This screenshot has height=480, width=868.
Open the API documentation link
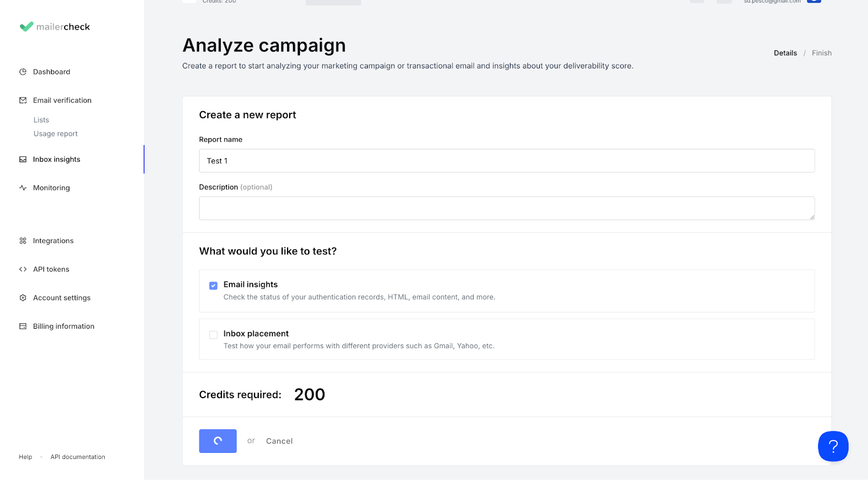click(78, 457)
